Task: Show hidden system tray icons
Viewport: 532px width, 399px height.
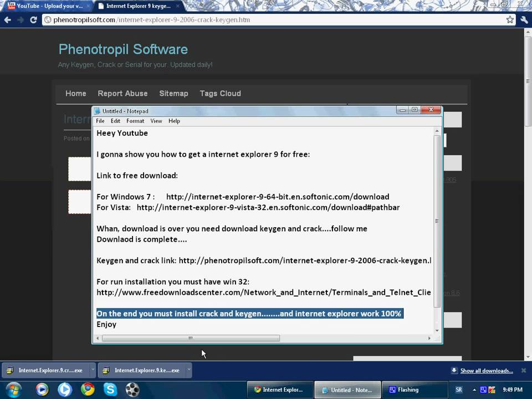Action: (x=474, y=390)
